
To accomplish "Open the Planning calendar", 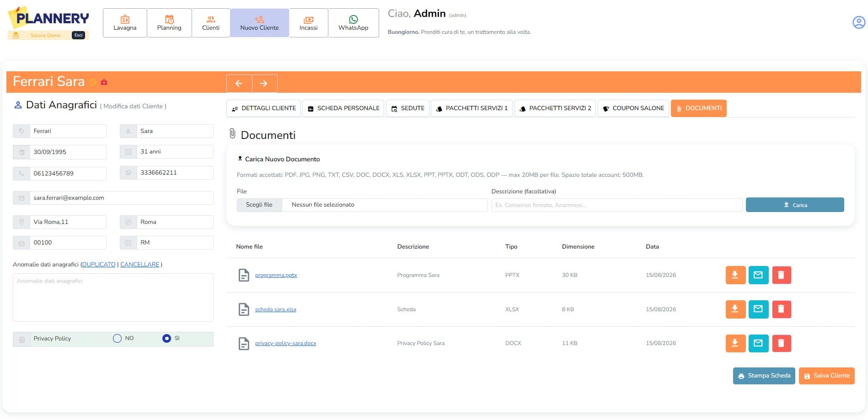I will 169,23.
